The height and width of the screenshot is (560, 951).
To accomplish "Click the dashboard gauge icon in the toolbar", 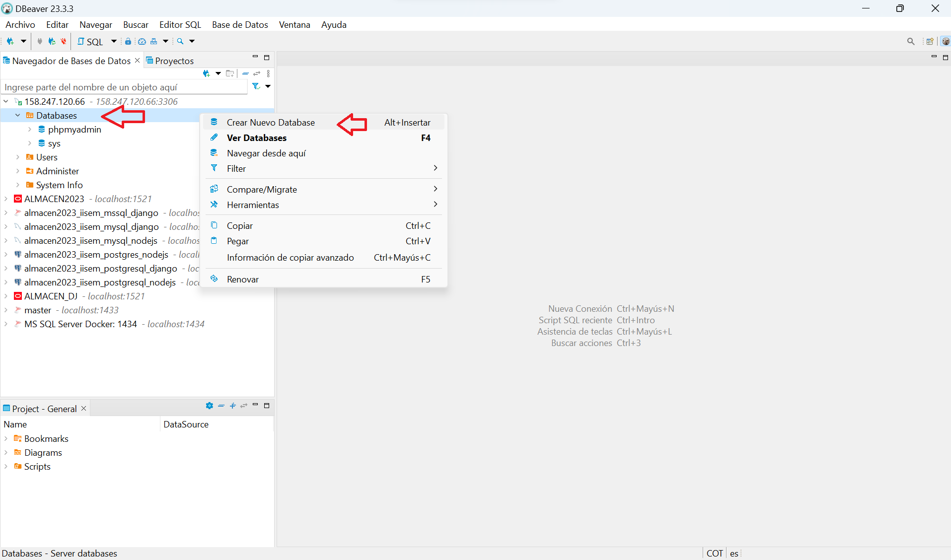I will coord(142,42).
